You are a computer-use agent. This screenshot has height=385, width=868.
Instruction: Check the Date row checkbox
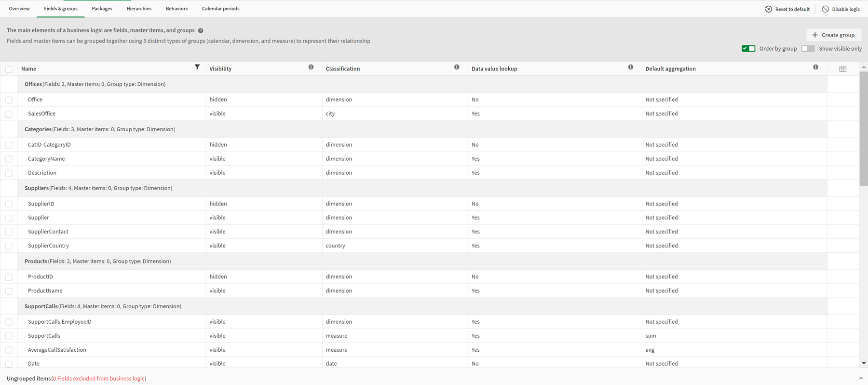point(9,364)
